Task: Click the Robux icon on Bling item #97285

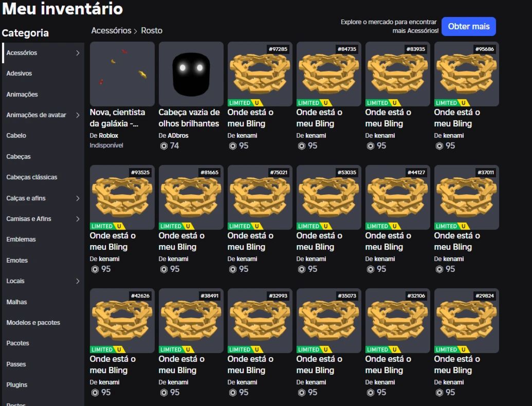Action: point(233,146)
